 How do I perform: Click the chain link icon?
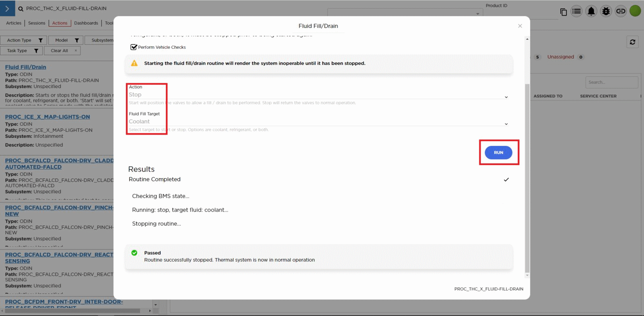point(621,11)
